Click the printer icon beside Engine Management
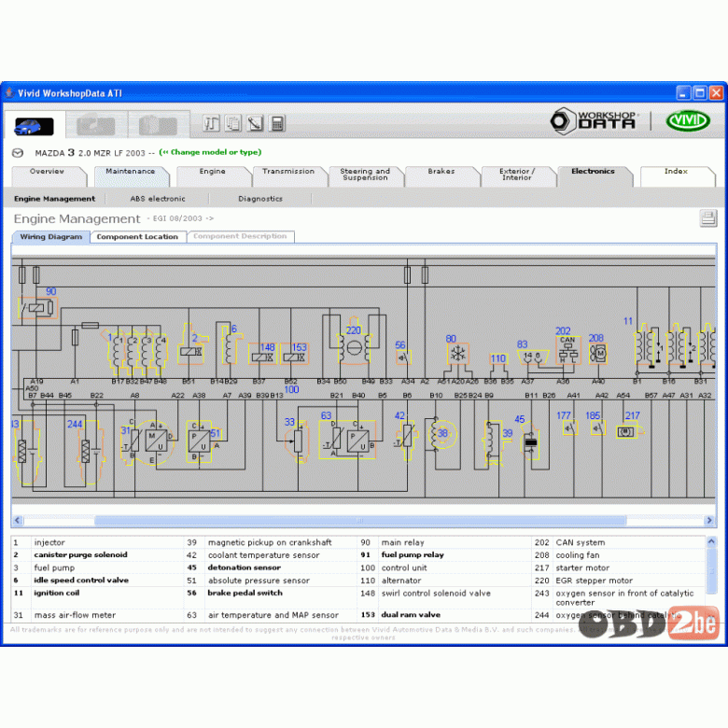This screenshot has width=728, height=728. click(x=708, y=218)
